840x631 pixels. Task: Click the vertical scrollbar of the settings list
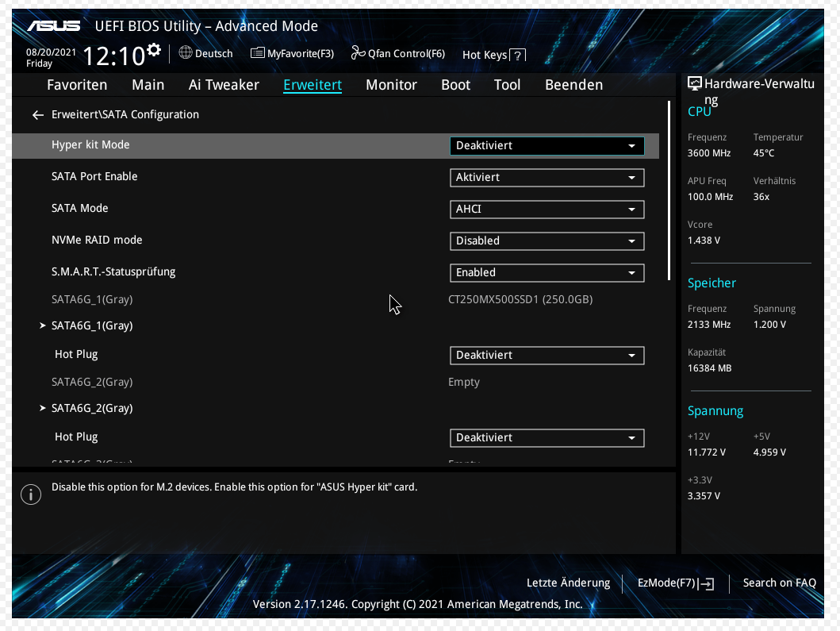[669, 190]
